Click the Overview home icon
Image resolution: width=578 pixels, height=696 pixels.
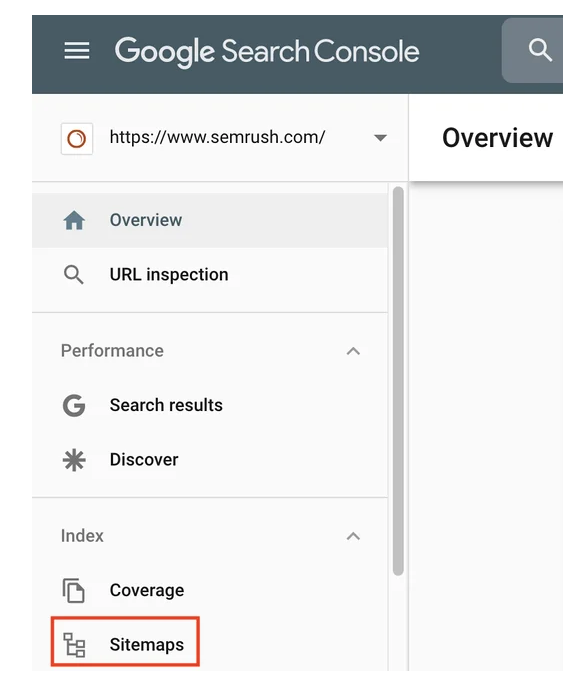(x=74, y=220)
